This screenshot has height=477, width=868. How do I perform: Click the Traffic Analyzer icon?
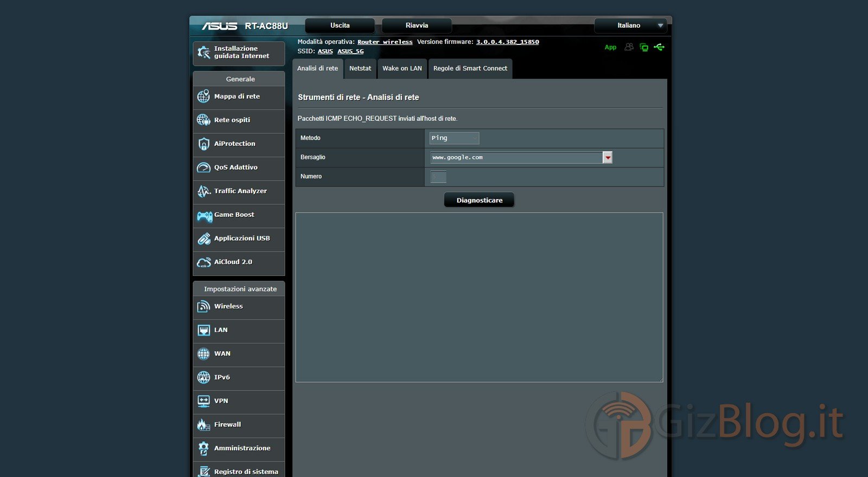pyautogui.click(x=203, y=191)
